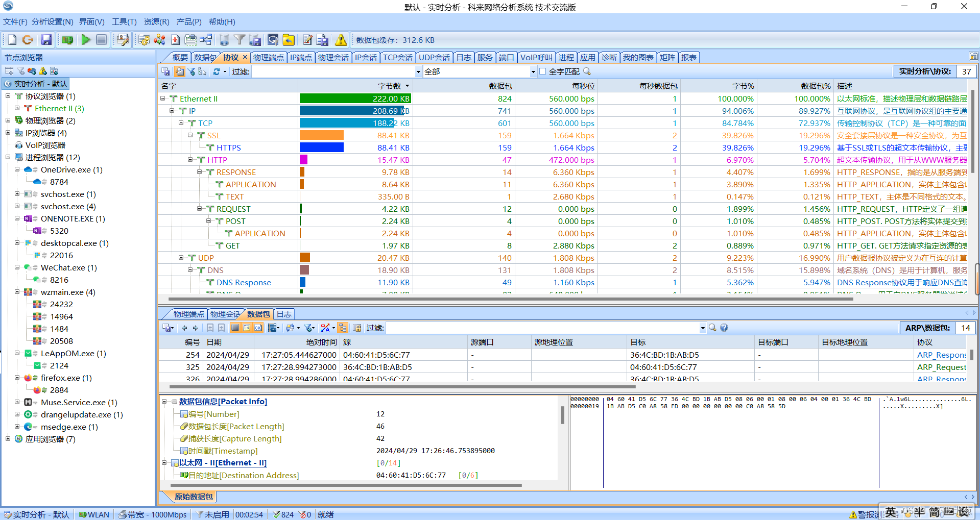Click the protocol filter input field
Viewport: 980px width, 520px height.
333,71
